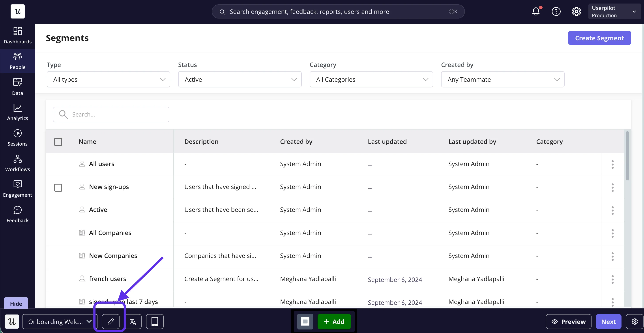Open row options for New Companies

pos(612,256)
